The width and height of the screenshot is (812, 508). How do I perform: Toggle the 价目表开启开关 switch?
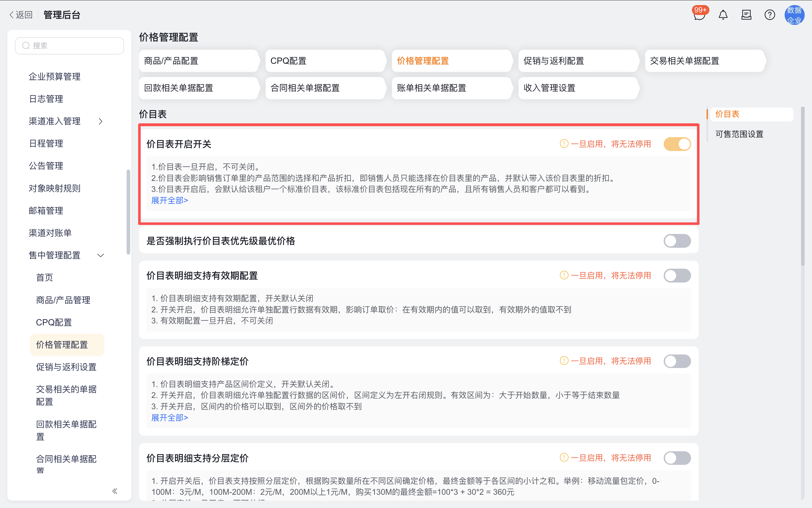tap(677, 144)
